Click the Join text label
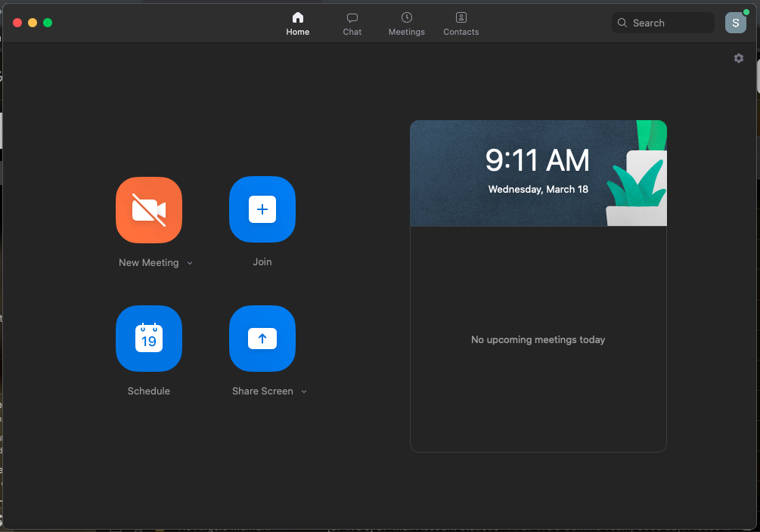 (x=262, y=262)
